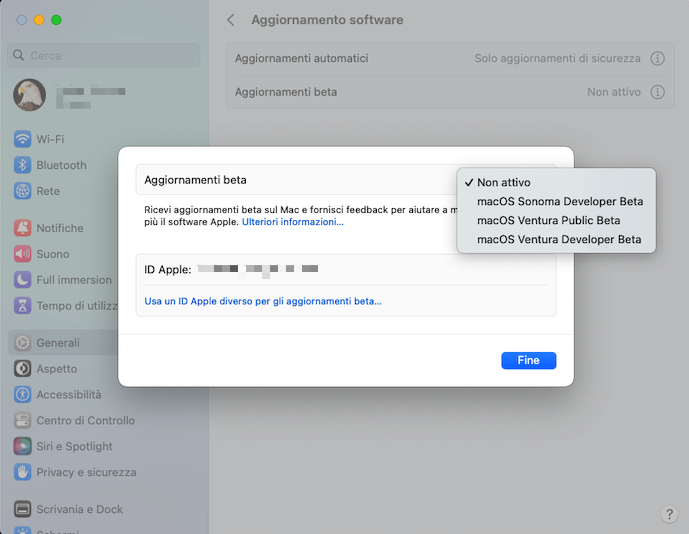Click 'Non attivo' value in background
Image resolution: width=689 pixels, height=534 pixels.
614,92
